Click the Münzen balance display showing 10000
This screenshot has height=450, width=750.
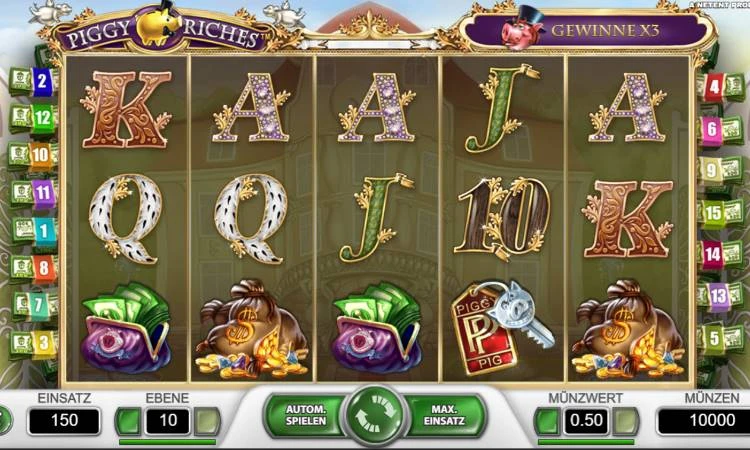click(x=711, y=421)
